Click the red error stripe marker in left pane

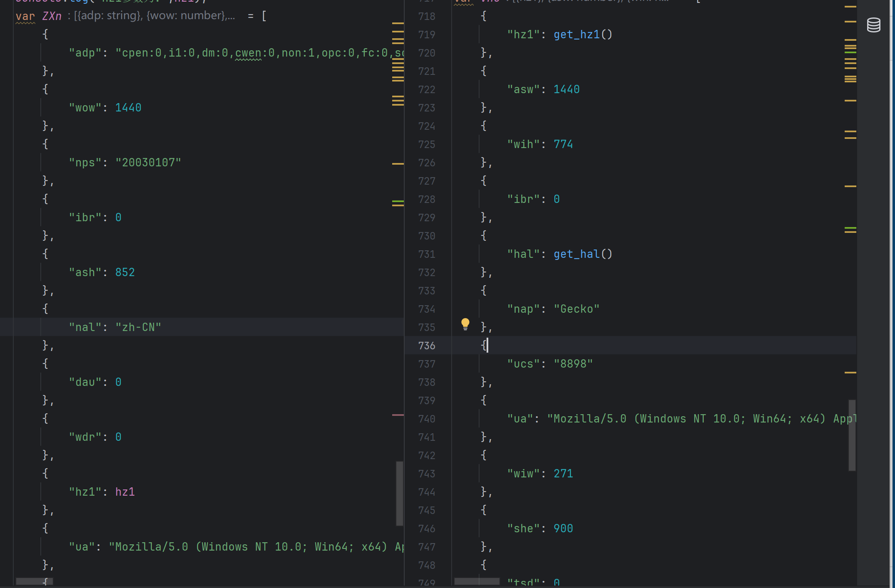[398, 415]
